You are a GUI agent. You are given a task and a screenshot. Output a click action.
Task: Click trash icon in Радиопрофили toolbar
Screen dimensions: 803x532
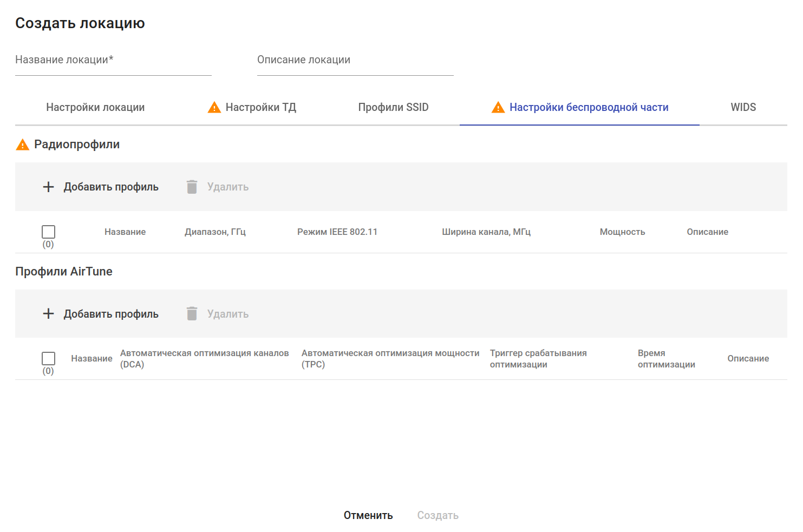point(192,187)
